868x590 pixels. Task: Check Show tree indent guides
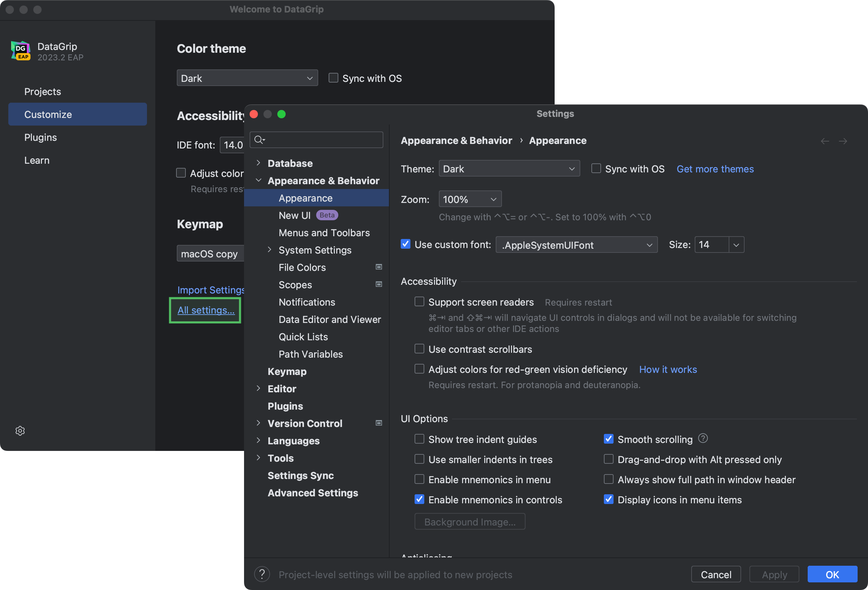coord(419,439)
